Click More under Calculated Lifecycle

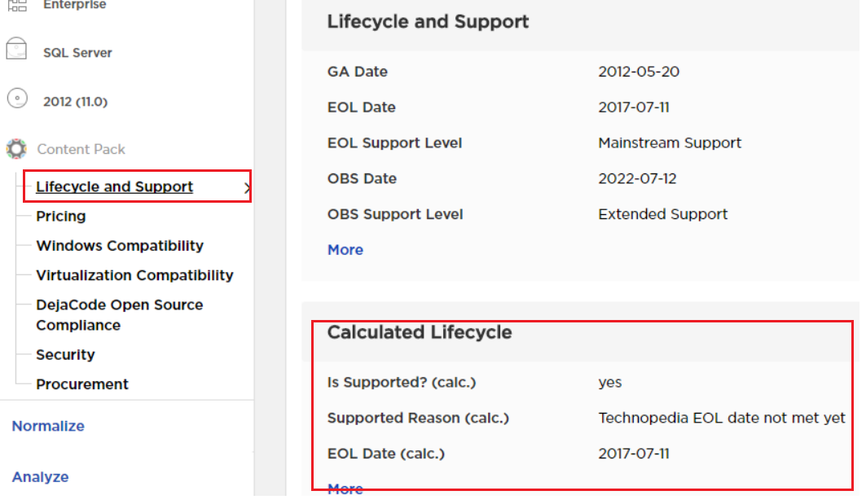click(345, 489)
